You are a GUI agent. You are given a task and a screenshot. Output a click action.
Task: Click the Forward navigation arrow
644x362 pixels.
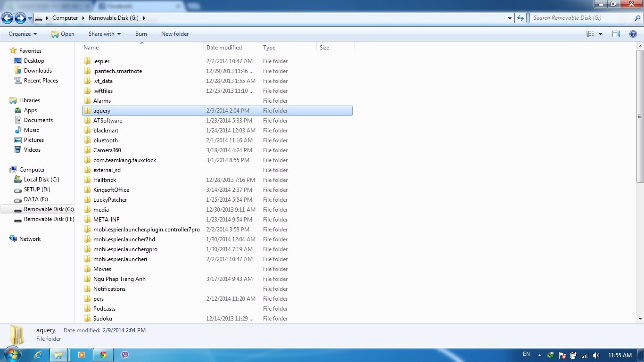[x=20, y=18]
